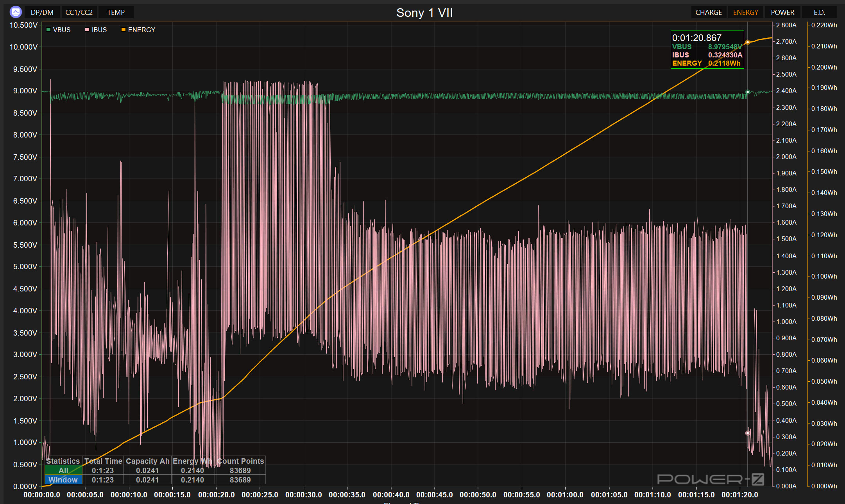Click the blue Window statistics row
845x504 pixels.
tap(63, 480)
